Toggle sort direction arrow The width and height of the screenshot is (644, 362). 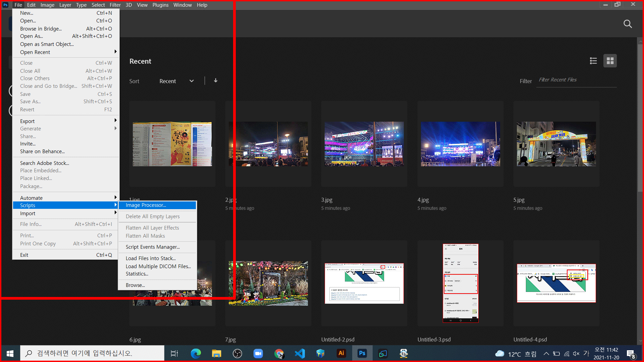point(216,80)
